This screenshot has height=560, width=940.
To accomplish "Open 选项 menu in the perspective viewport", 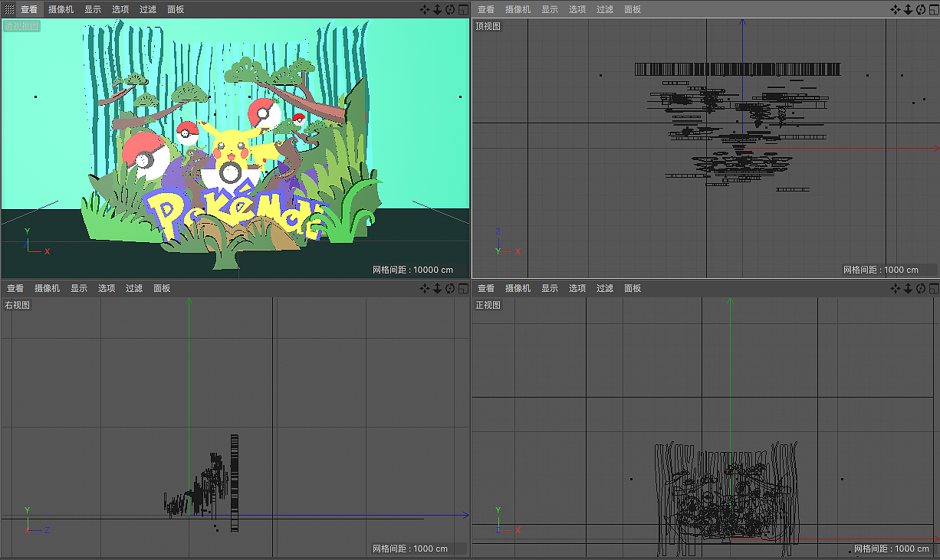I will tap(120, 9).
